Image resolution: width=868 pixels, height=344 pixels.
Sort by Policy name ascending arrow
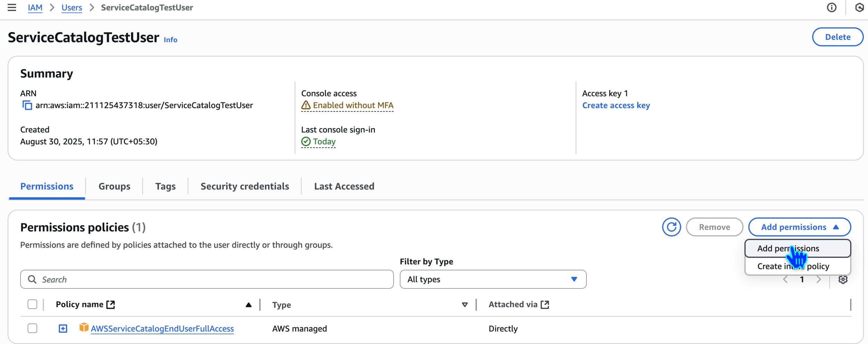248,305
